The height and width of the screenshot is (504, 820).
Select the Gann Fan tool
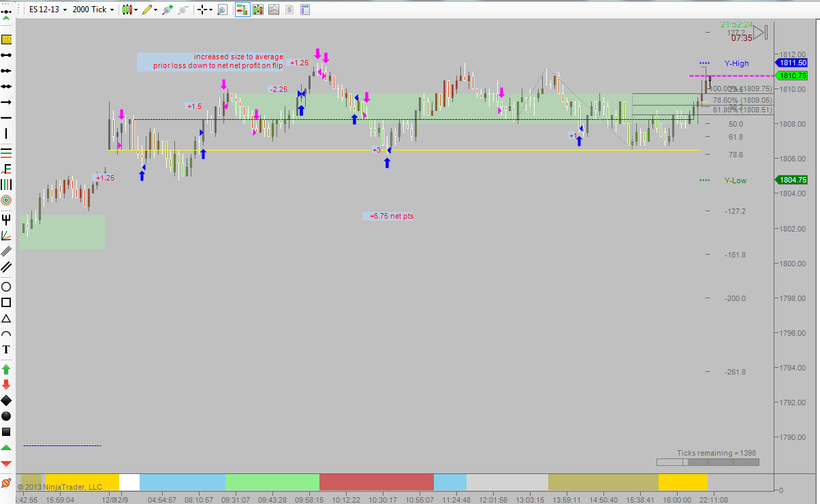tap(6, 236)
